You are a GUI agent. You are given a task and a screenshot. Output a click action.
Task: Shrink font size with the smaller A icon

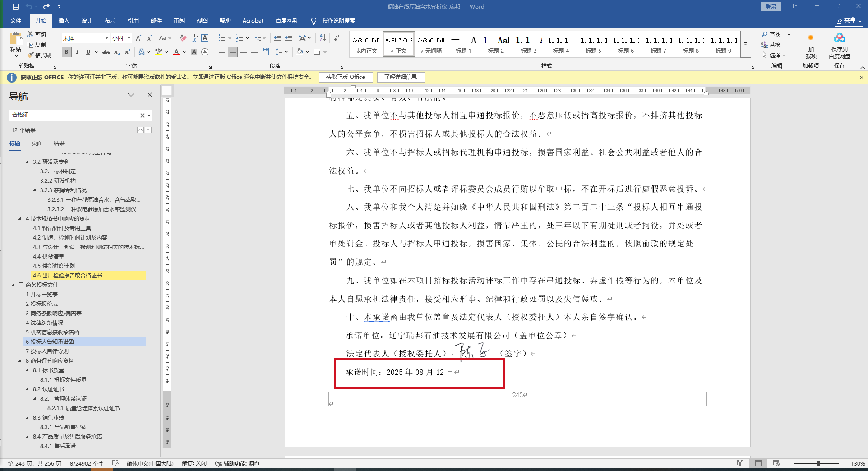149,38
